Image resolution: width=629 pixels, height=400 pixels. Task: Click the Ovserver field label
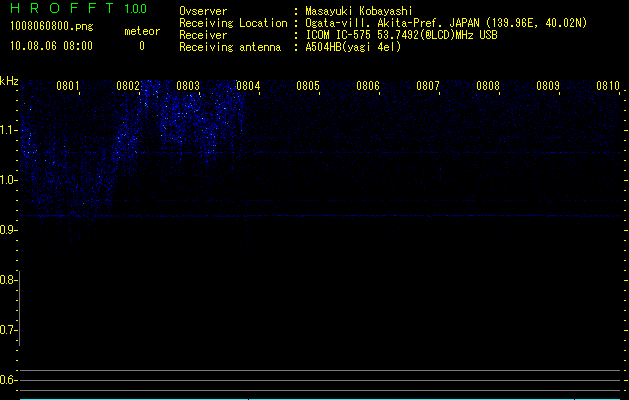[203, 11]
